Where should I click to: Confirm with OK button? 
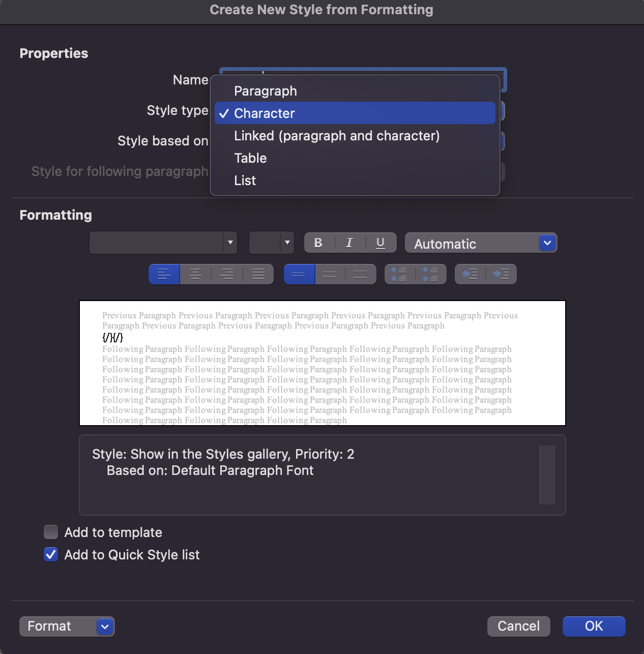point(593,626)
